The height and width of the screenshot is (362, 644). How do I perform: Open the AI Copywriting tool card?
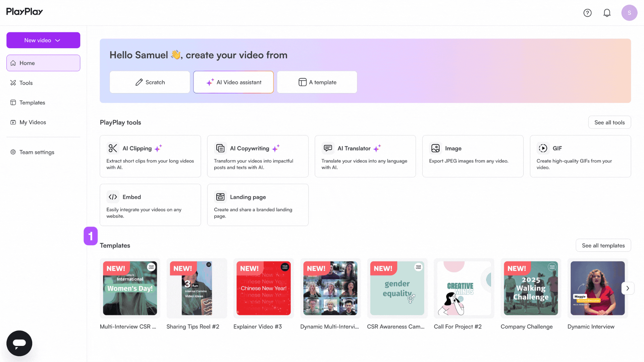[x=258, y=156]
